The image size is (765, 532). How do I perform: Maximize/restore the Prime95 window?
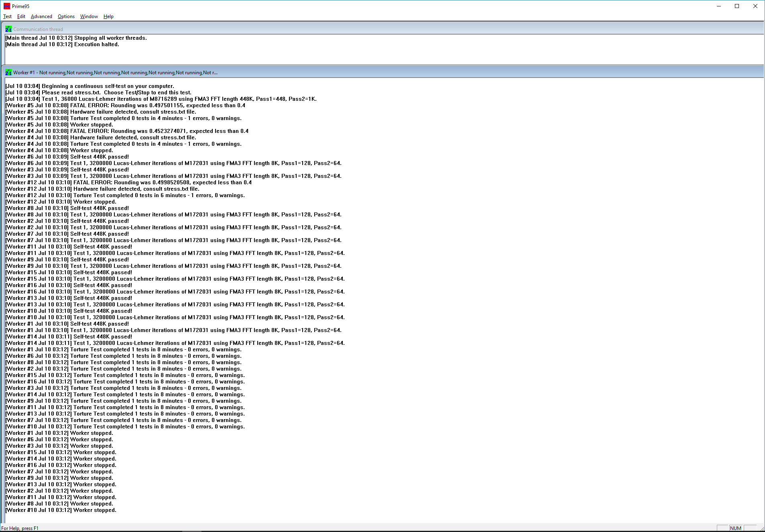click(x=737, y=6)
